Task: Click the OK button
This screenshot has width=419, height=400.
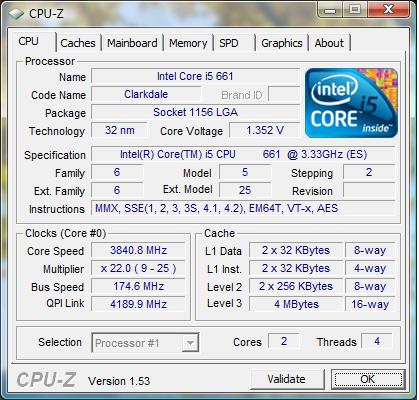Action: (x=368, y=379)
